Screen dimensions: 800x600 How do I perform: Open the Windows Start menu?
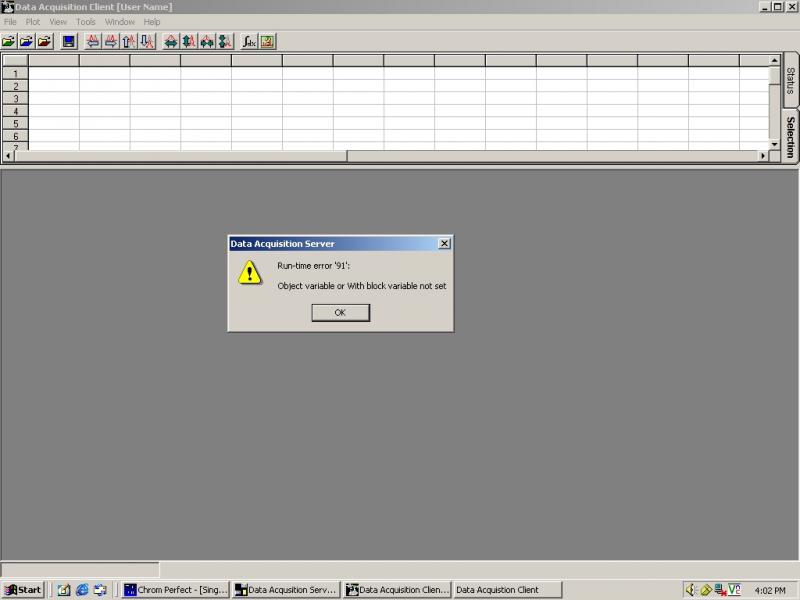(23, 590)
